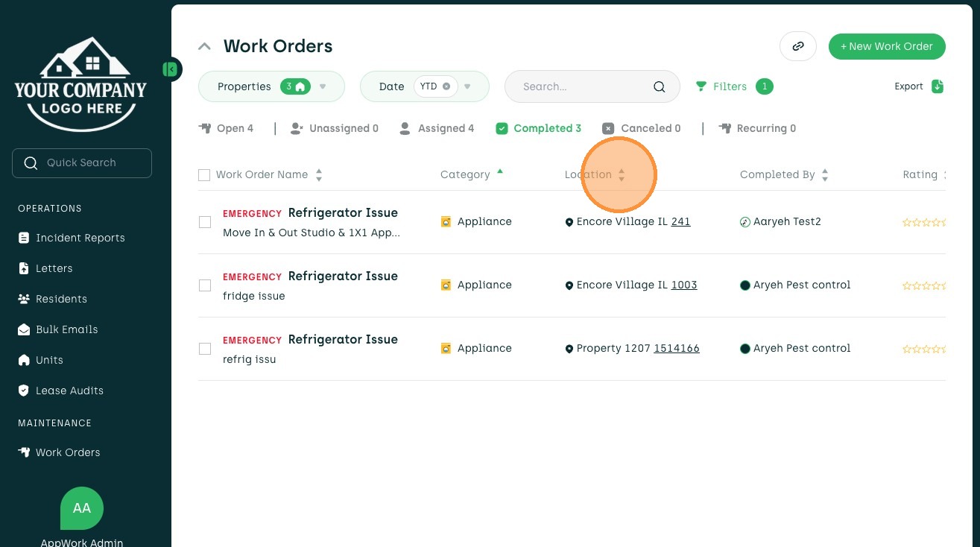Check the Encore Village 241 row

[205, 222]
